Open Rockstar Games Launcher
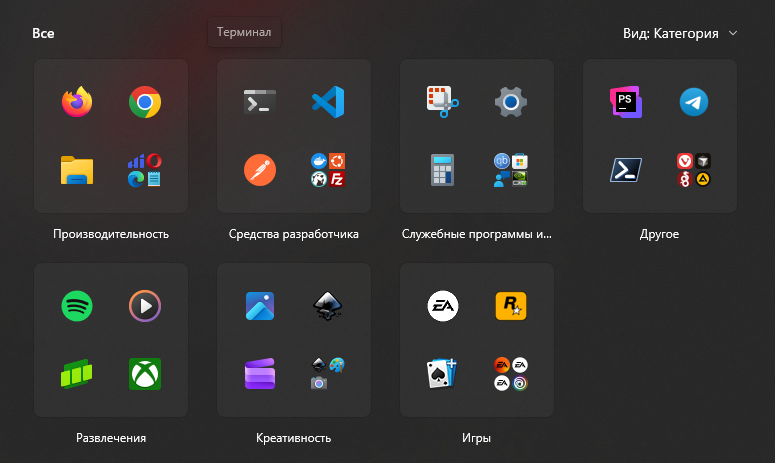The image size is (775, 463). 511,306
